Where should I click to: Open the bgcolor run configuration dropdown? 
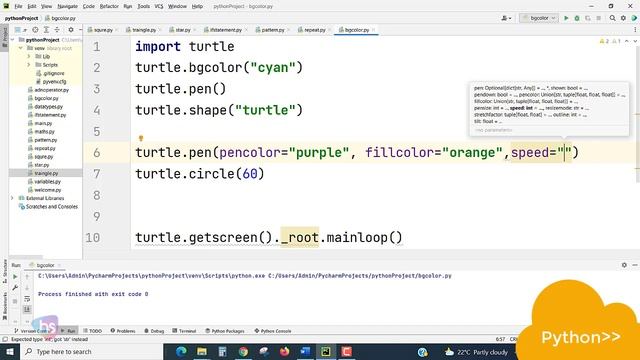pos(539,18)
